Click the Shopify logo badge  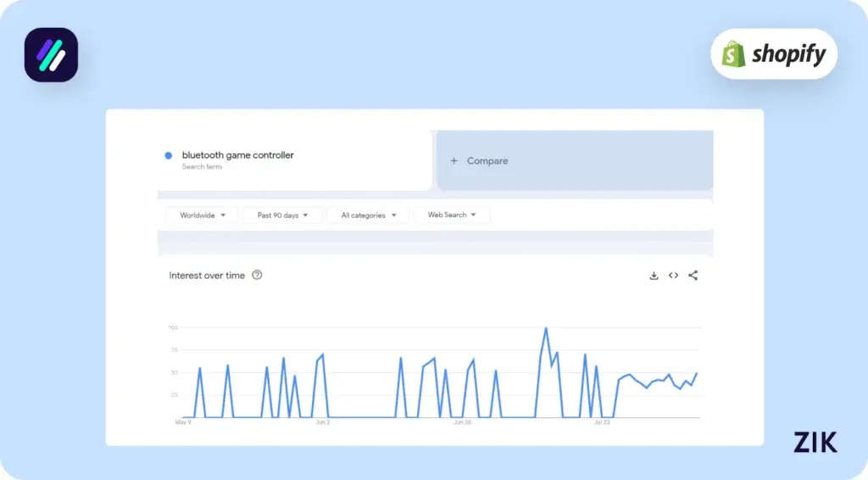pos(773,55)
